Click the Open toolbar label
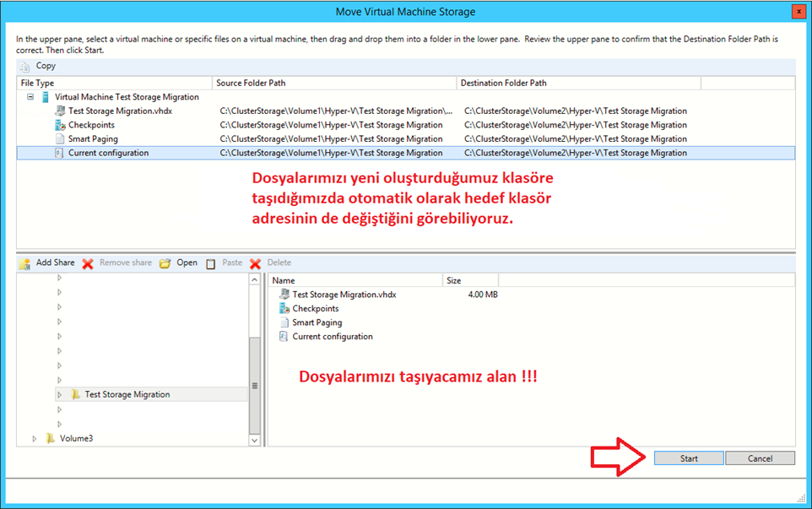The height and width of the screenshot is (509, 812). [x=187, y=263]
